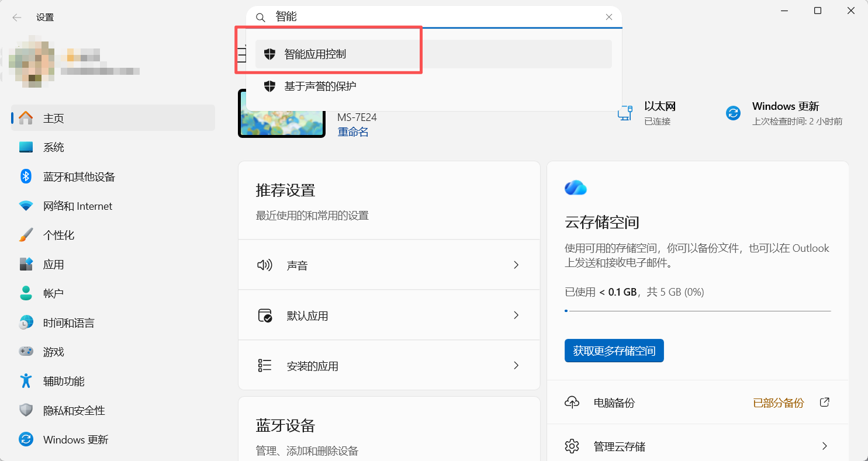The width and height of the screenshot is (868, 461).
Task: Open 个性化 paintbrush icon
Action: (x=26, y=235)
